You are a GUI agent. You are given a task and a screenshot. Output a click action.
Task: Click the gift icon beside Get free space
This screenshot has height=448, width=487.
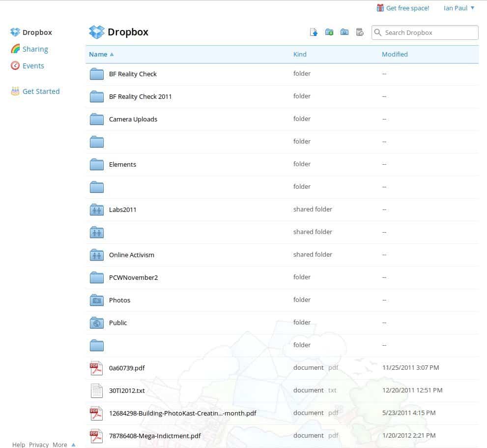[x=380, y=8]
